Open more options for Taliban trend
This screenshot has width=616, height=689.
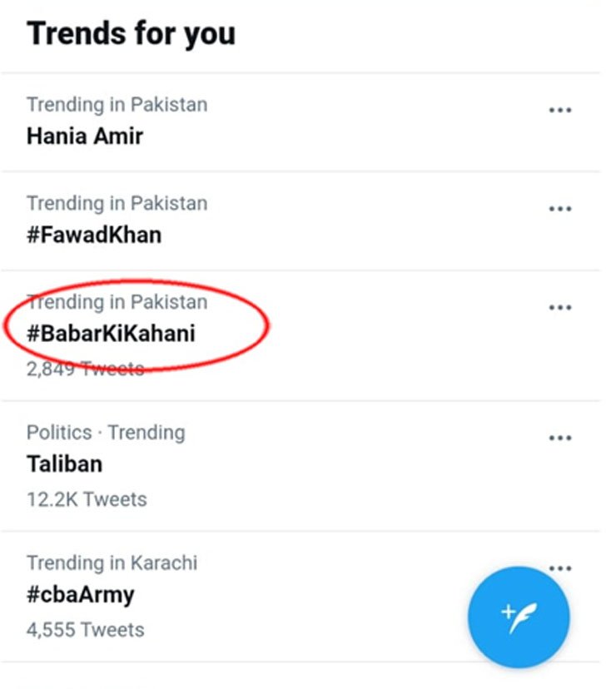point(560,438)
